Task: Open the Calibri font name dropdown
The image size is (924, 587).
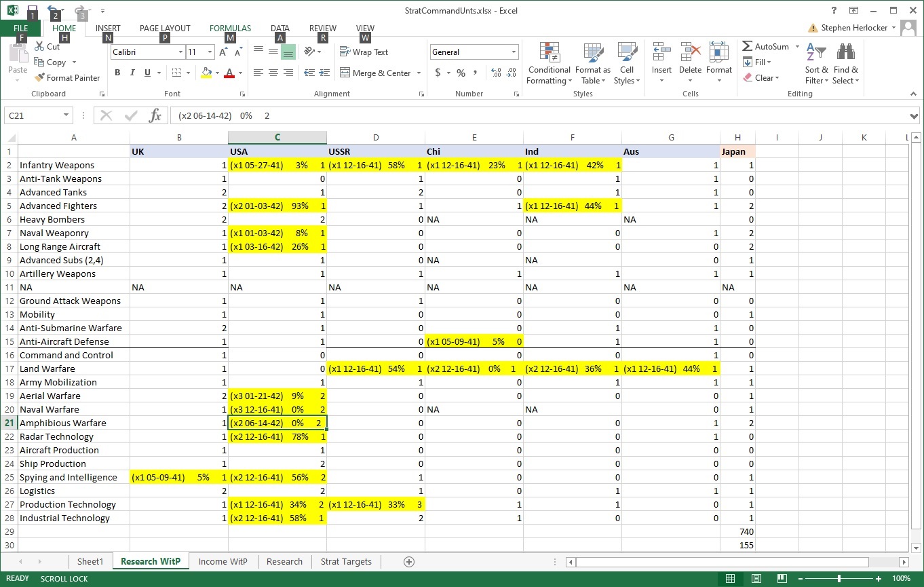Action: point(180,52)
